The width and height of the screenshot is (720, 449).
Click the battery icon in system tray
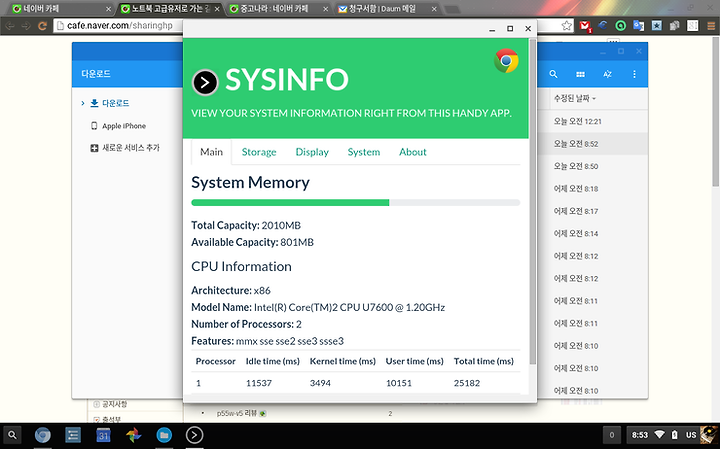[x=675, y=435]
